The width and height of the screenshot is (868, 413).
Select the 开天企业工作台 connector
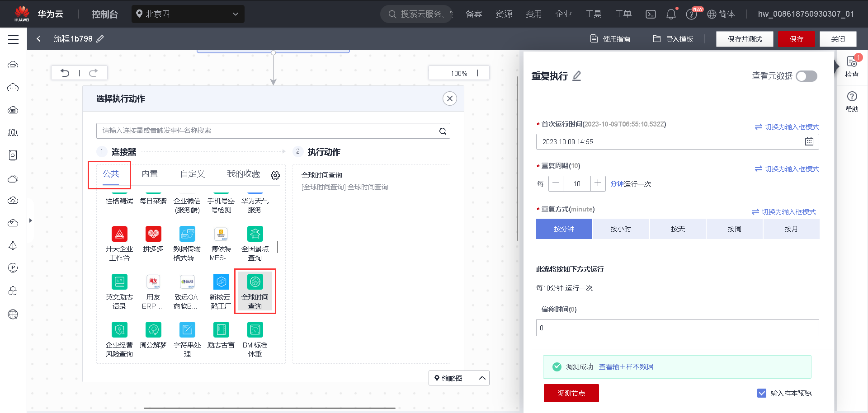(119, 234)
